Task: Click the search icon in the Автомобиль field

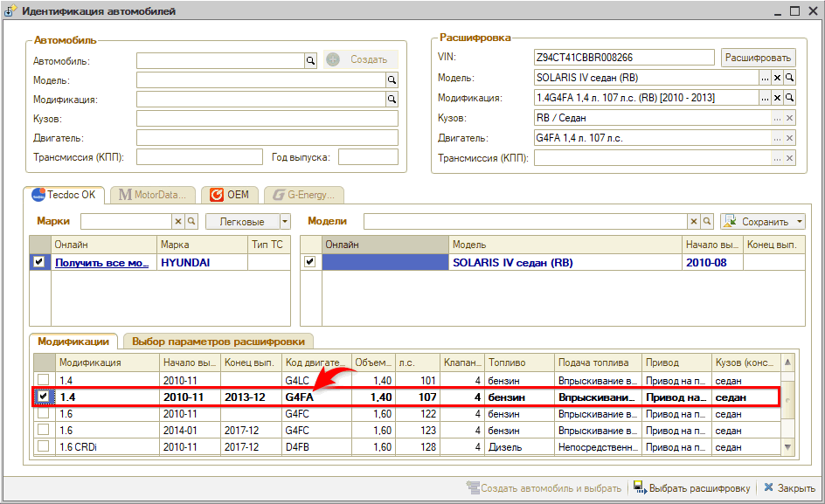Action: pyautogui.click(x=309, y=60)
